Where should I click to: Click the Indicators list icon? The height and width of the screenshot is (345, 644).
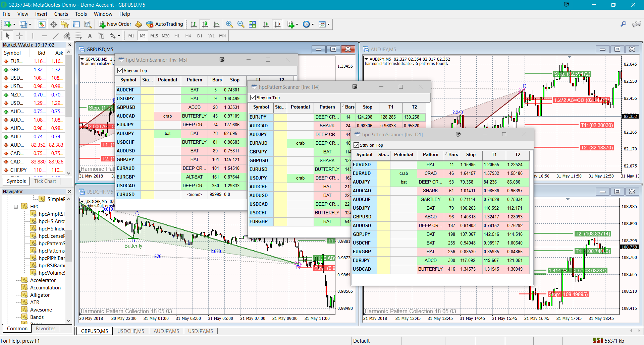[x=290, y=24]
